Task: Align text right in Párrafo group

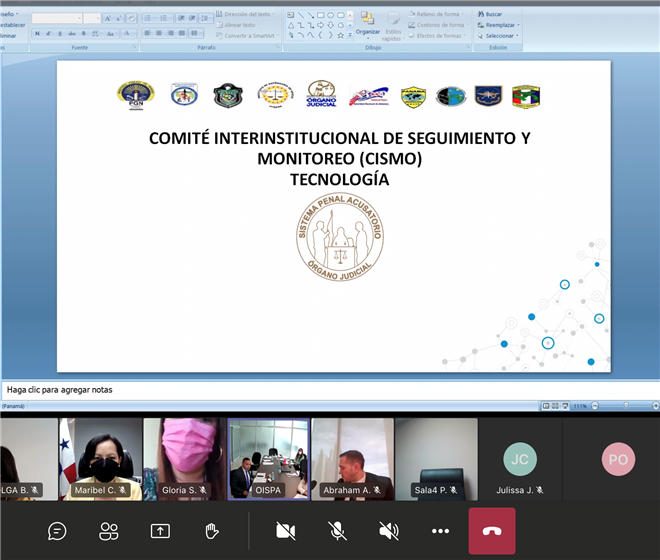Action: click(170, 33)
